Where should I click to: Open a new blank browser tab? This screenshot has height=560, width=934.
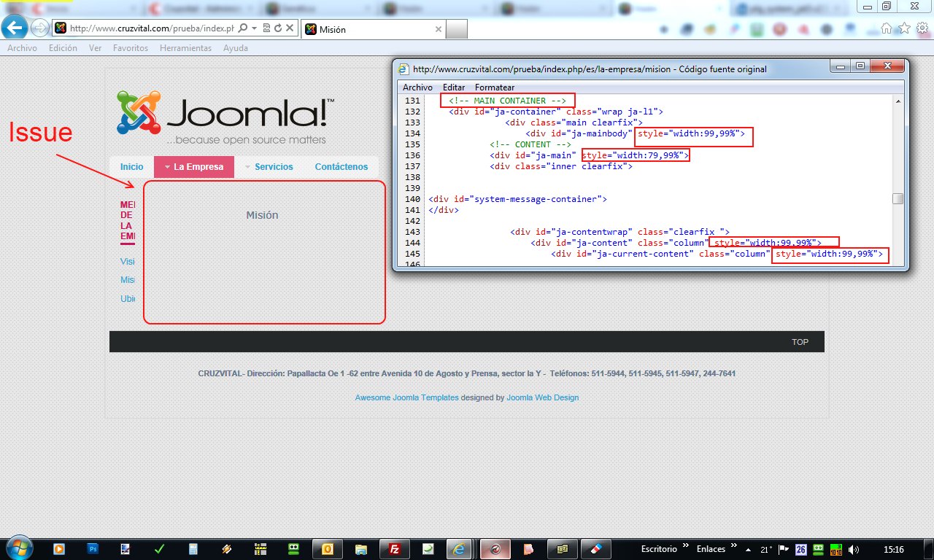[x=456, y=29]
